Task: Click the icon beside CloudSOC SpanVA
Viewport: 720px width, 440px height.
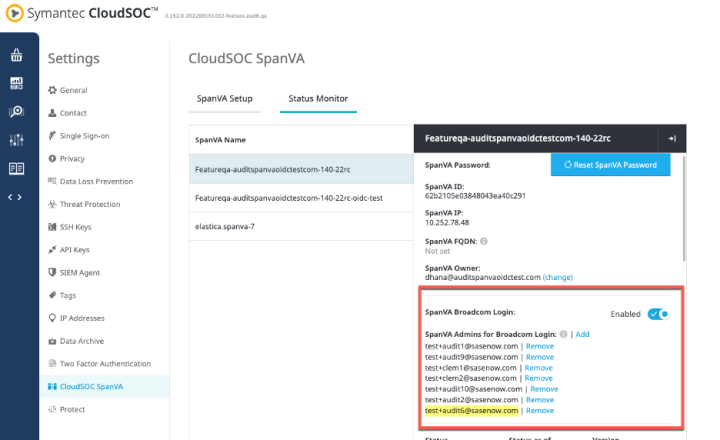Action: tap(52, 386)
